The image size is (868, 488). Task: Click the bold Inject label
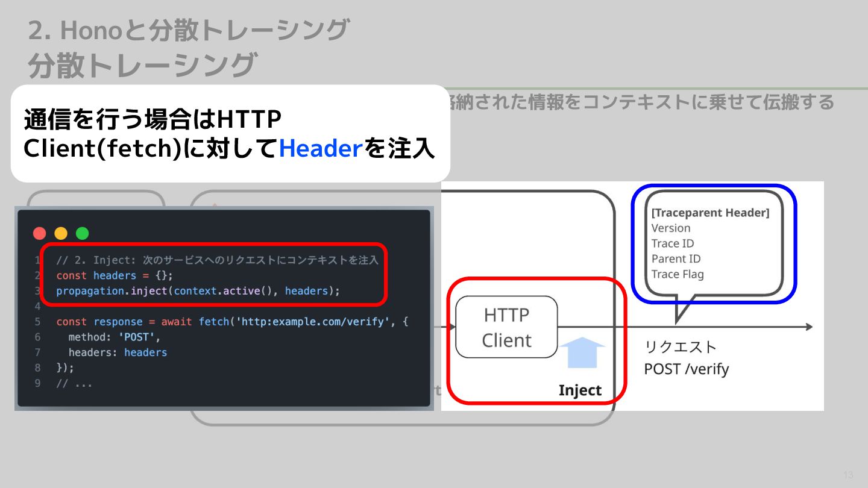580,390
